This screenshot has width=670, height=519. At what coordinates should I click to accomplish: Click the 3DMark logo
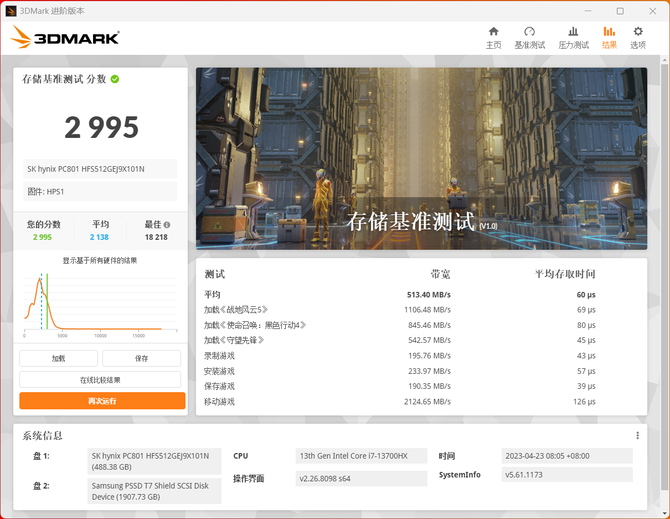pyautogui.click(x=65, y=37)
